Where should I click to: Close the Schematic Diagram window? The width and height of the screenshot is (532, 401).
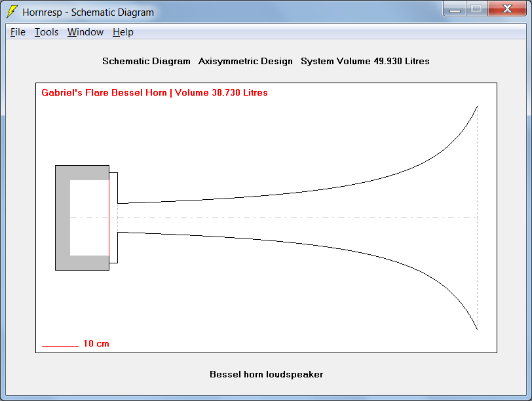coord(507,9)
